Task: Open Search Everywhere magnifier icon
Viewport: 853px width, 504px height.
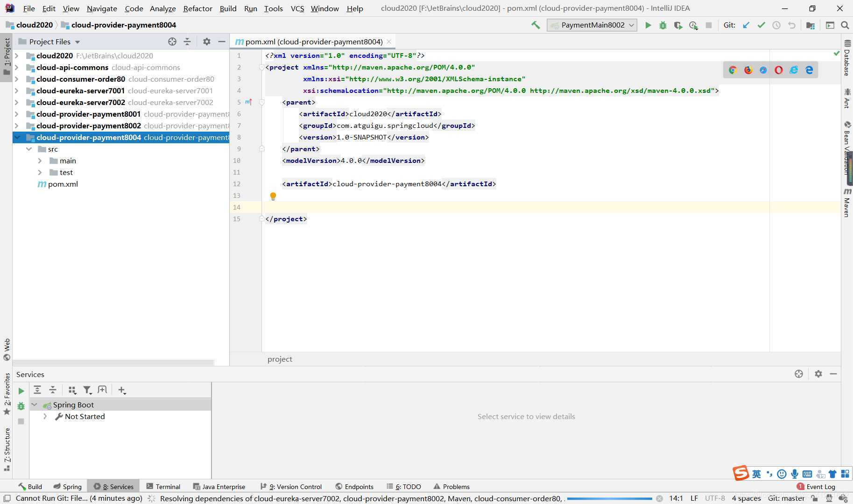Action: [845, 25]
